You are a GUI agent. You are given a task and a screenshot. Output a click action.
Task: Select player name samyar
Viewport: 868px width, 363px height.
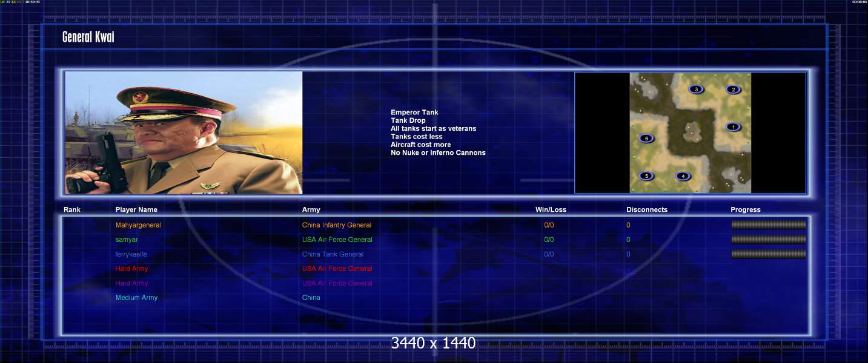127,240
